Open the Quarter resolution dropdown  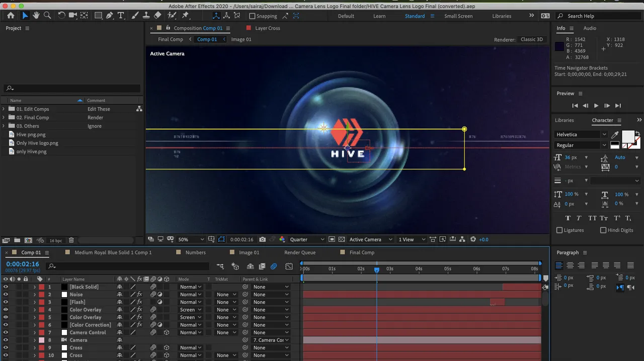tap(306, 239)
